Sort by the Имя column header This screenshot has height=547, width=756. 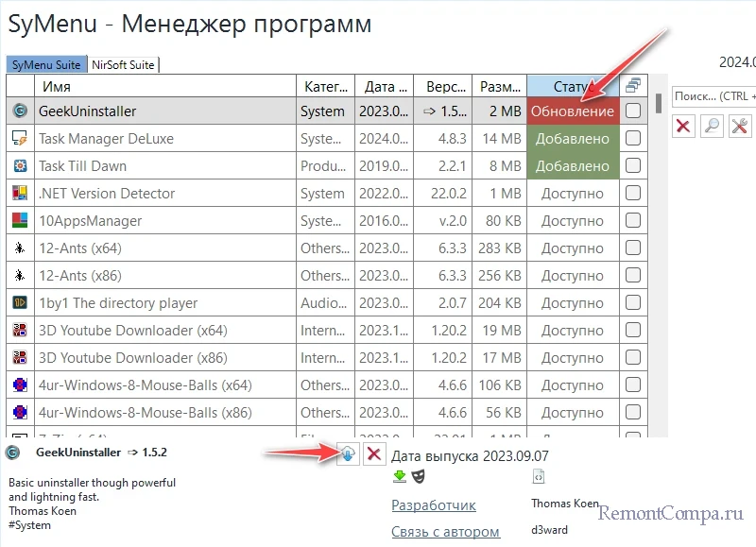(163, 86)
